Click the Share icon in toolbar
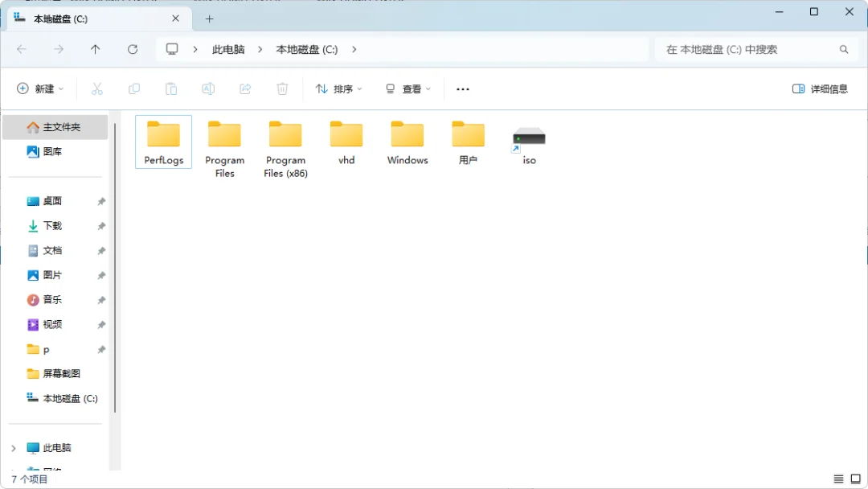The height and width of the screenshot is (489, 868). [x=245, y=88]
